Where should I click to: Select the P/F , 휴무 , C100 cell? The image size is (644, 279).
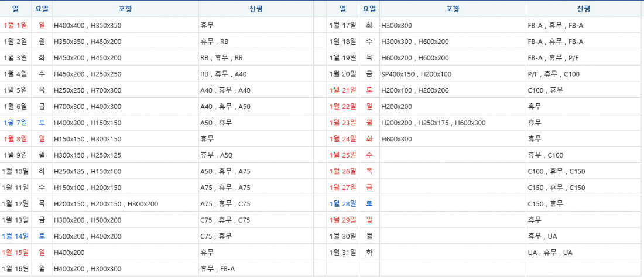tap(553, 74)
